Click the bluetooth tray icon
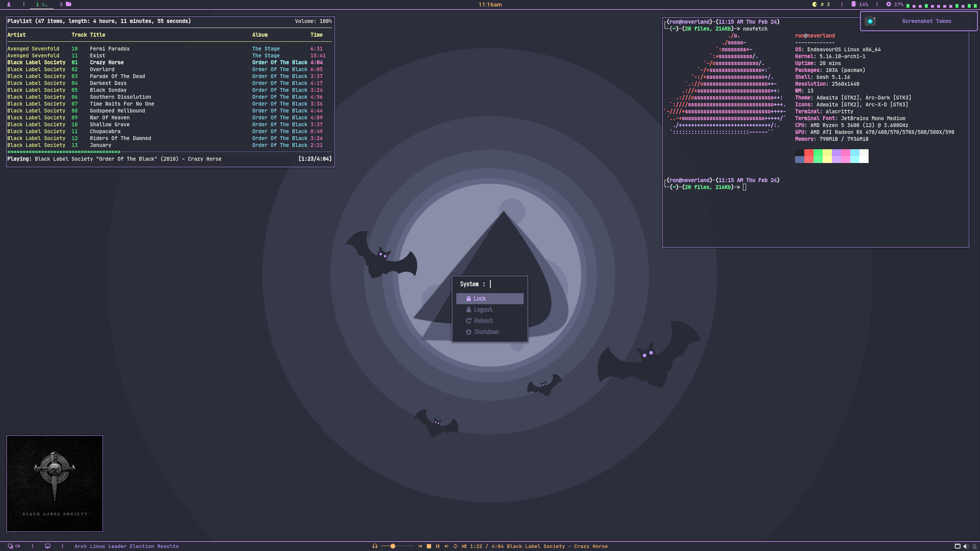This screenshot has width=980, height=551. tap(974, 546)
